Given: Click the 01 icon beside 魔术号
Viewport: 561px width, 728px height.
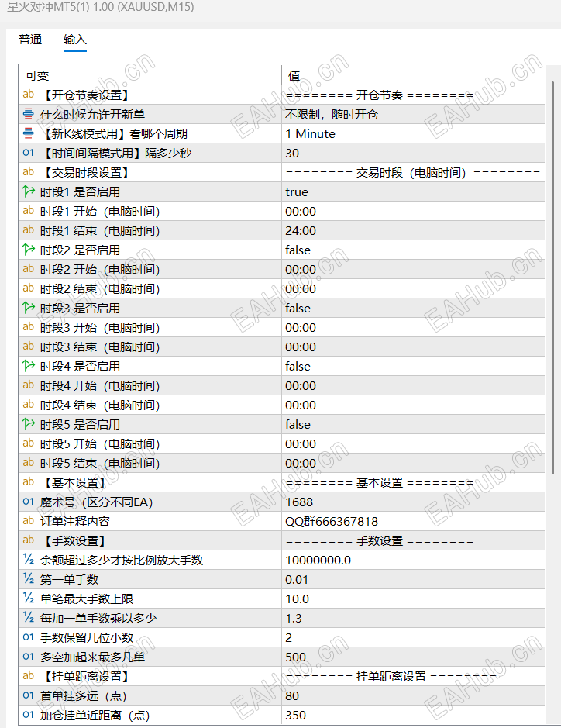Looking at the screenshot, I should click(29, 502).
